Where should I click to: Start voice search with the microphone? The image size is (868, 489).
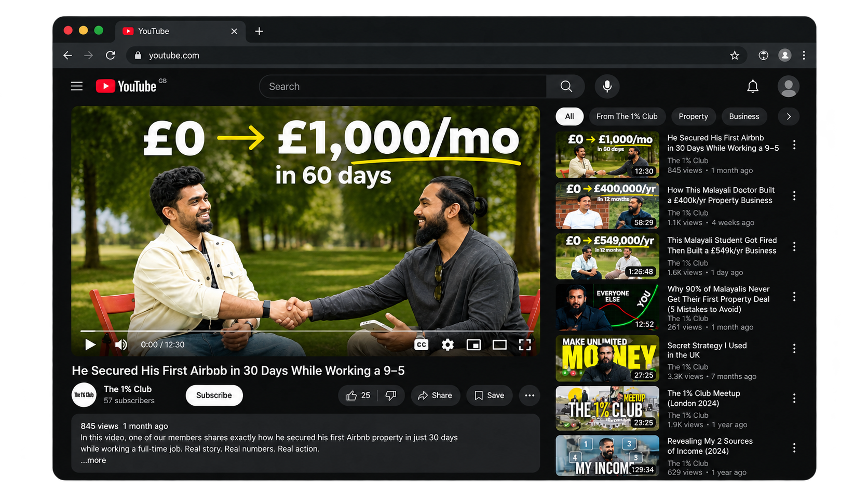click(x=607, y=86)
